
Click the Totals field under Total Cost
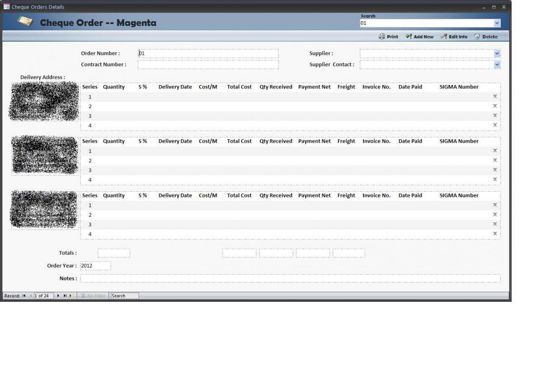pos(239,253)
